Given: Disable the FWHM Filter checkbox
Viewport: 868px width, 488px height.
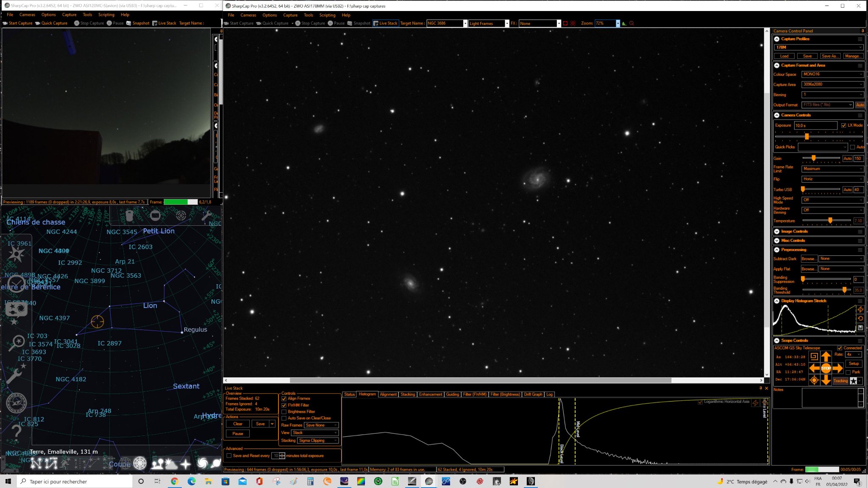Looking at the screenshot, I should pyautogui.click(x=284, y=405).
